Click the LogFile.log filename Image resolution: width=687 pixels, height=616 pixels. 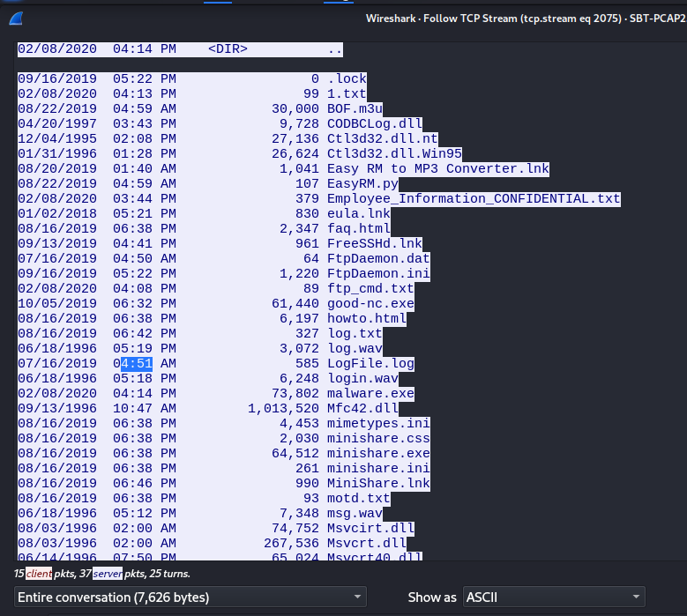click(x=370, y=363)
